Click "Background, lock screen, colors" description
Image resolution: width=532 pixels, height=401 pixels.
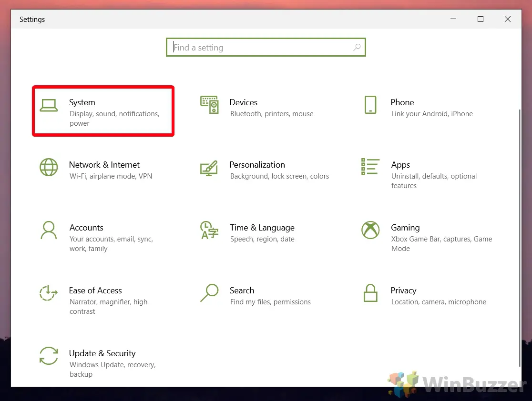click(279, 176)
